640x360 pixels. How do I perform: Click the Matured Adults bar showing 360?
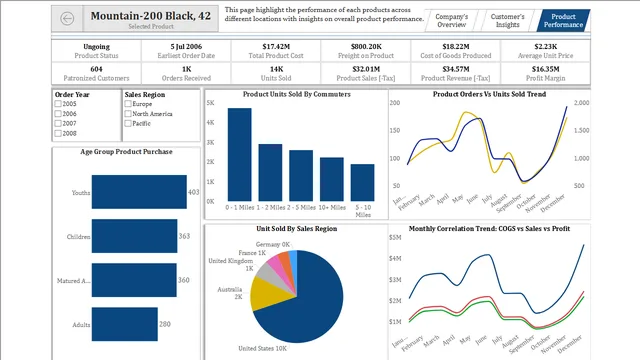(x=134, y=280)
